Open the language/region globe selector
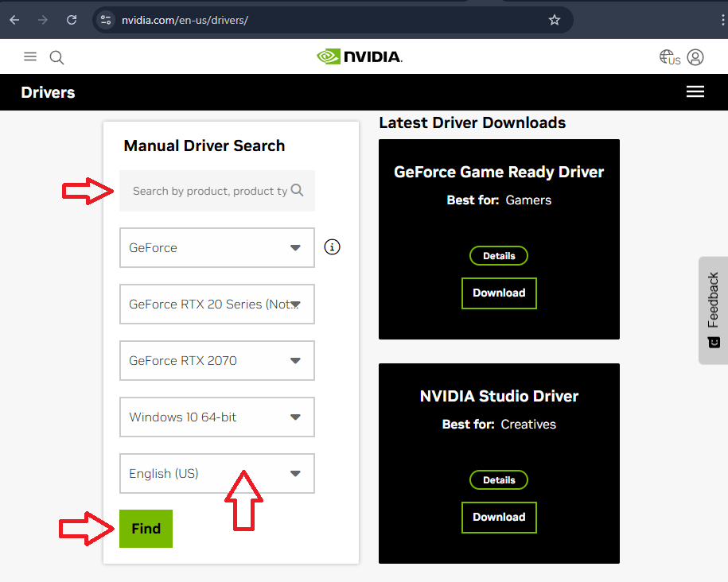 tap(665, 56)
